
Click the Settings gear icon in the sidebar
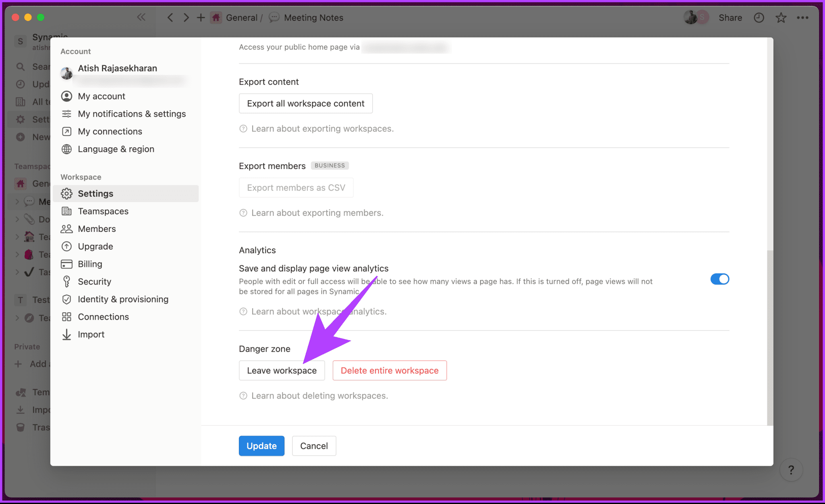[66, 194]
